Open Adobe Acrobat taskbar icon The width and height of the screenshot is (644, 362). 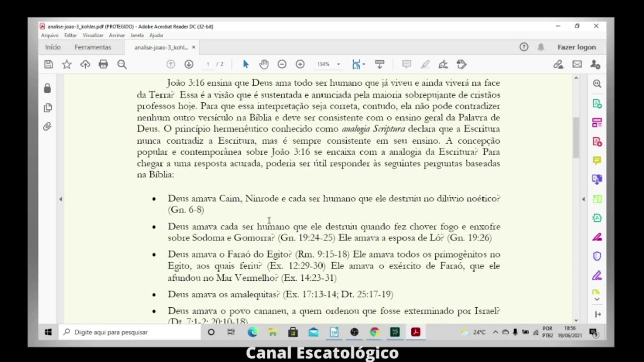[416, 332]
